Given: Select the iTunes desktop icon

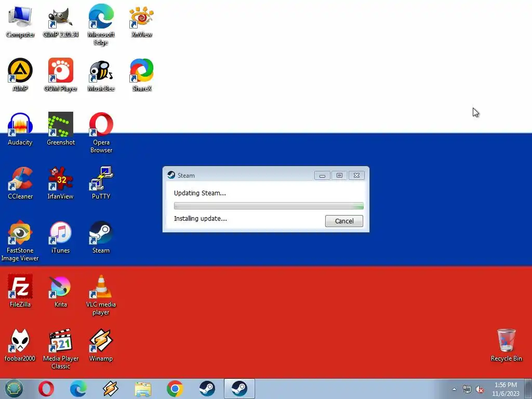Looking at the screenshot, I should [x=60, y=237].
